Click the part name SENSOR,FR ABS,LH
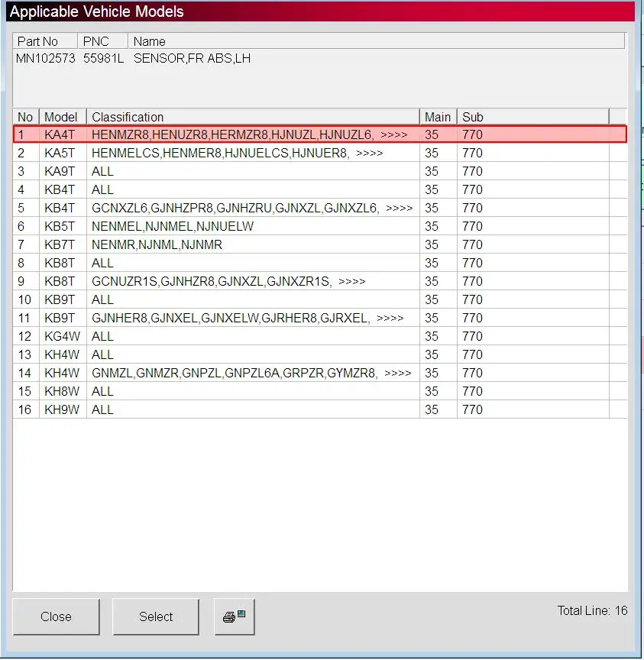644x660 pixels. click(192, 58)
